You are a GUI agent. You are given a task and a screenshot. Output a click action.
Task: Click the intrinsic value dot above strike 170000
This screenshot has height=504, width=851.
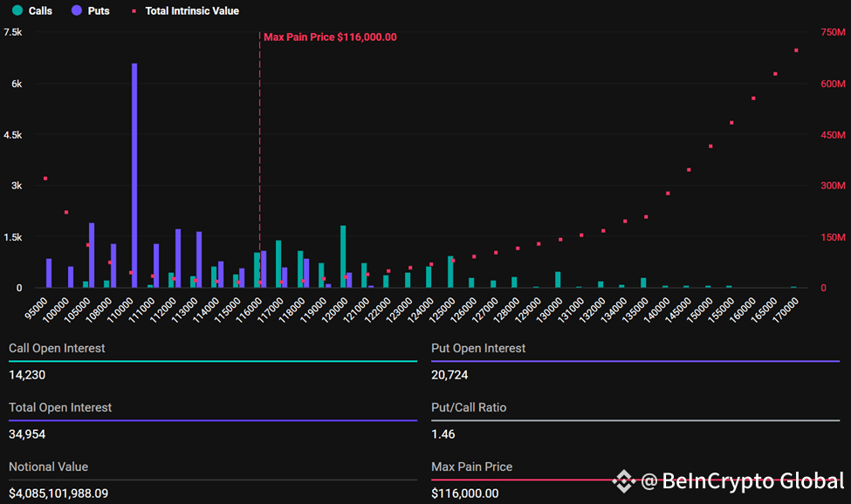click(796, 51)
